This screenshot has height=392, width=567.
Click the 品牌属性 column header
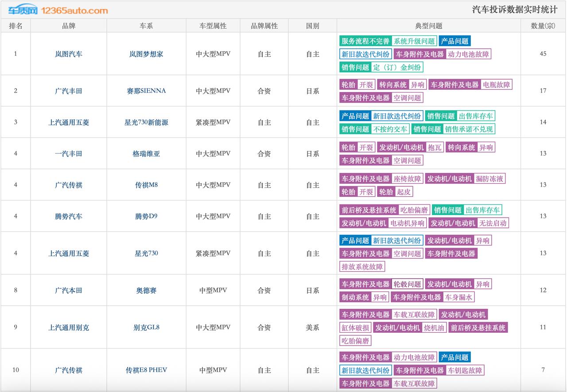point(264,26)
